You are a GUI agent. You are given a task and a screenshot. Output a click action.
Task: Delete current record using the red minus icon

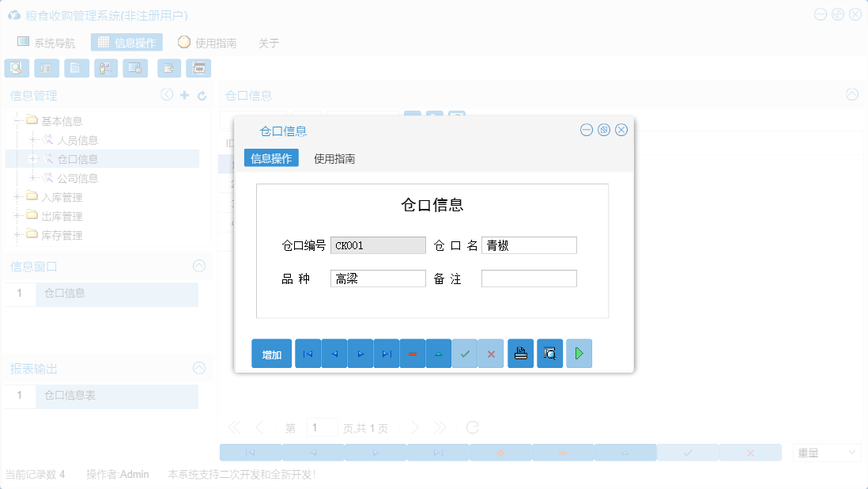413,354
